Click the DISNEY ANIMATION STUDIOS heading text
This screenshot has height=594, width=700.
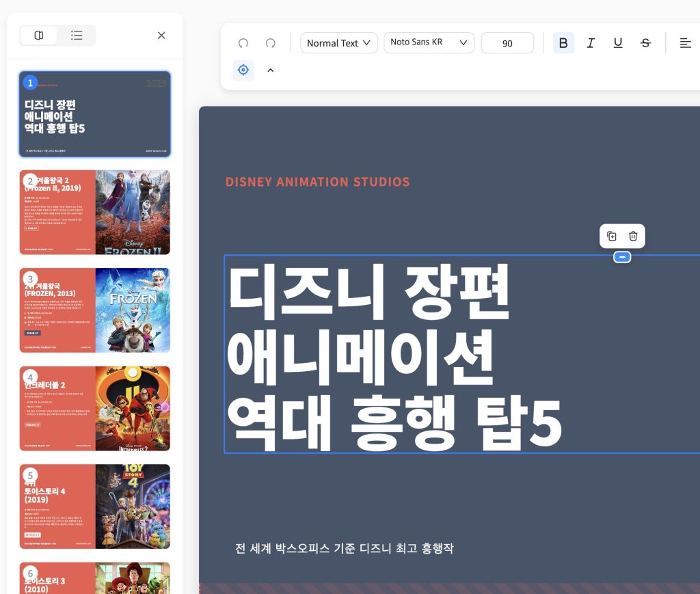coord(317,182)
